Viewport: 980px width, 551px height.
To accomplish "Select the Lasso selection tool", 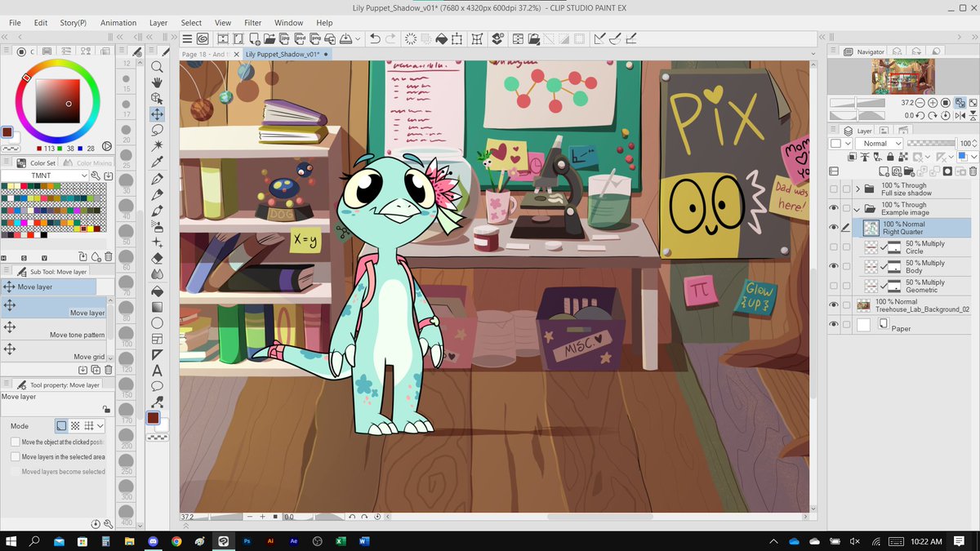I will coord(157,130).
